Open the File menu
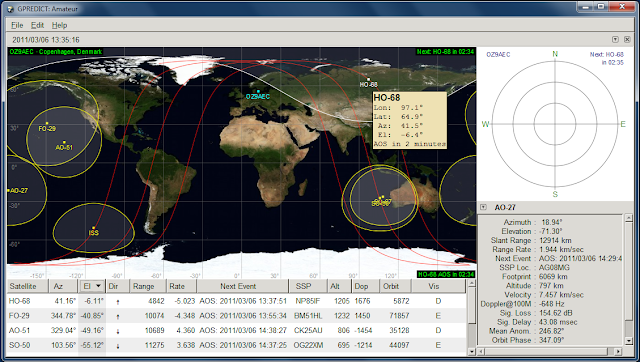640x362 pixels. (17, 25)
